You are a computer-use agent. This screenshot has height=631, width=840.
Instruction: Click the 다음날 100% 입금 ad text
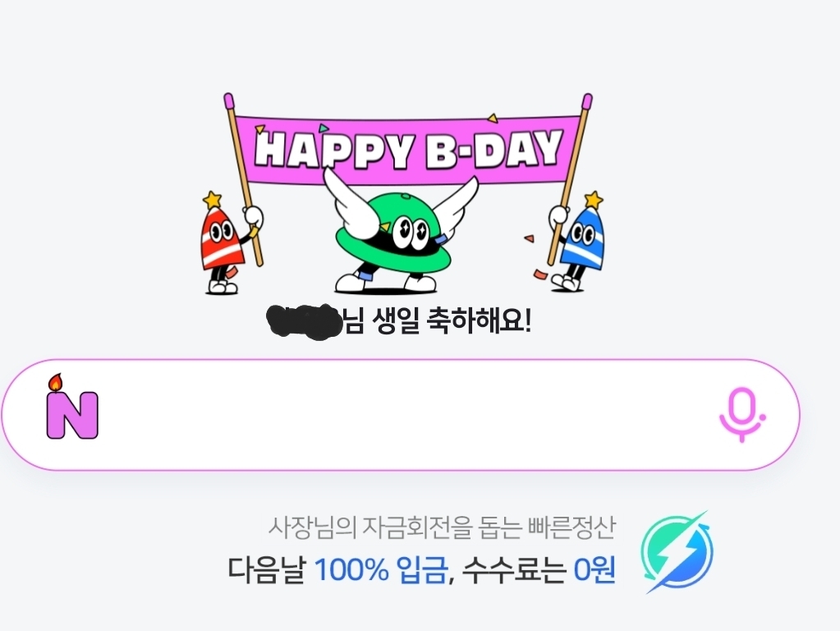tap(337, 570)
